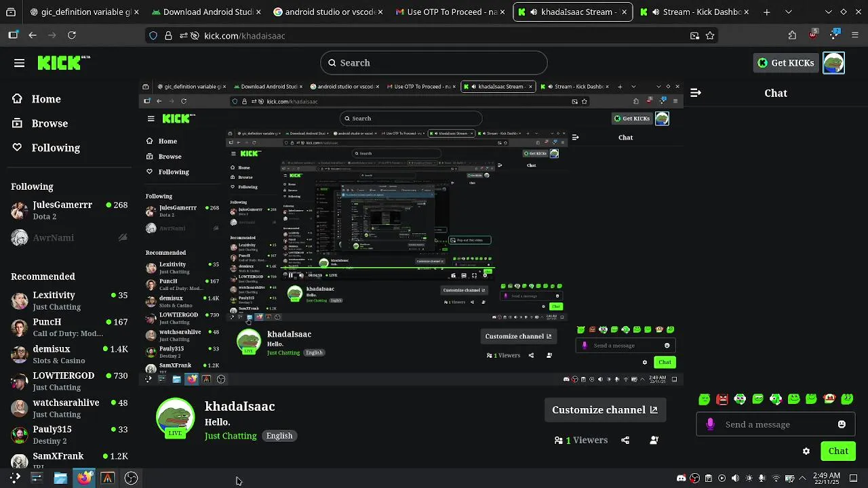Open JulesGamerrr's channel in Following list
The height and width of the screenshot is (488, 868).
tap(69, 210)
